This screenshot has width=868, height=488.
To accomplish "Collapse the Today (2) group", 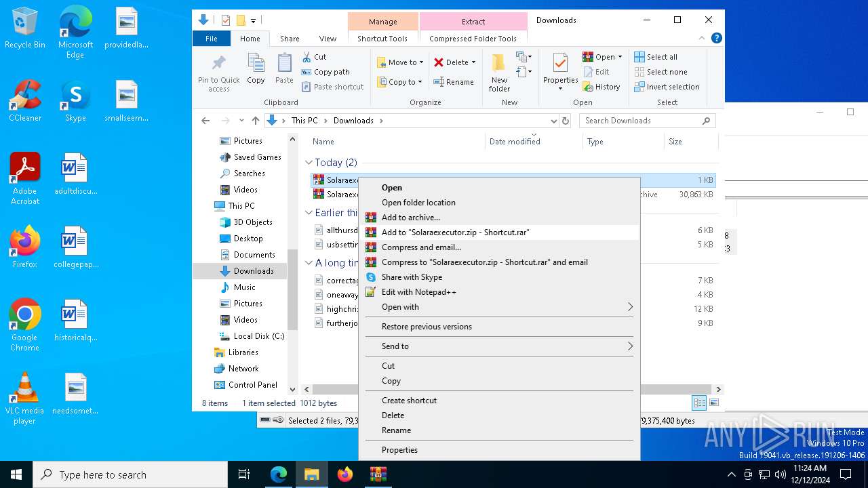I will 309,163.
